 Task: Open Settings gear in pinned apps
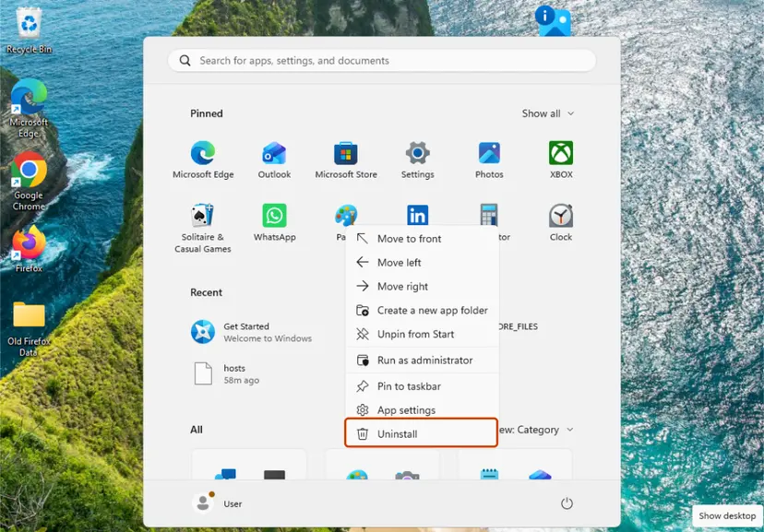coord(418,160)
